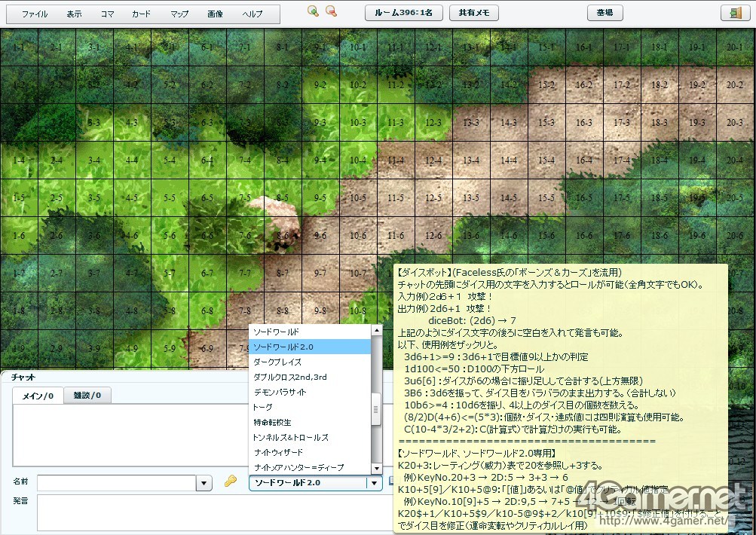
Task: Select ソードワールド from the dice bot list
Action: 310,332
